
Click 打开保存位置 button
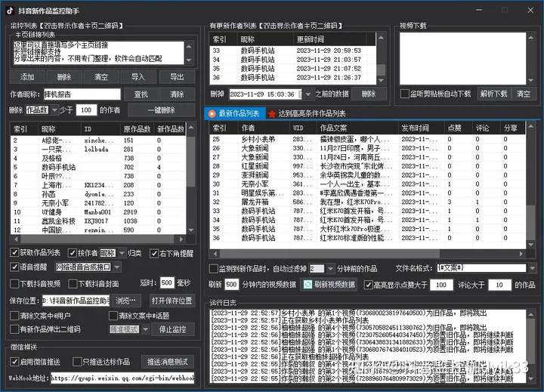coord(172,301)
